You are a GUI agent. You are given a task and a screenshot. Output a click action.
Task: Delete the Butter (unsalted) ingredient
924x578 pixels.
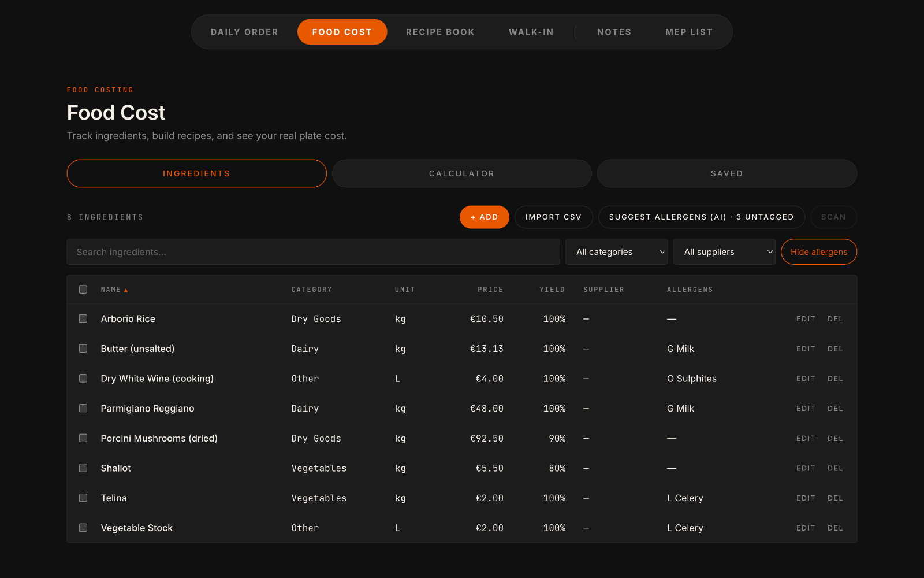835,349
